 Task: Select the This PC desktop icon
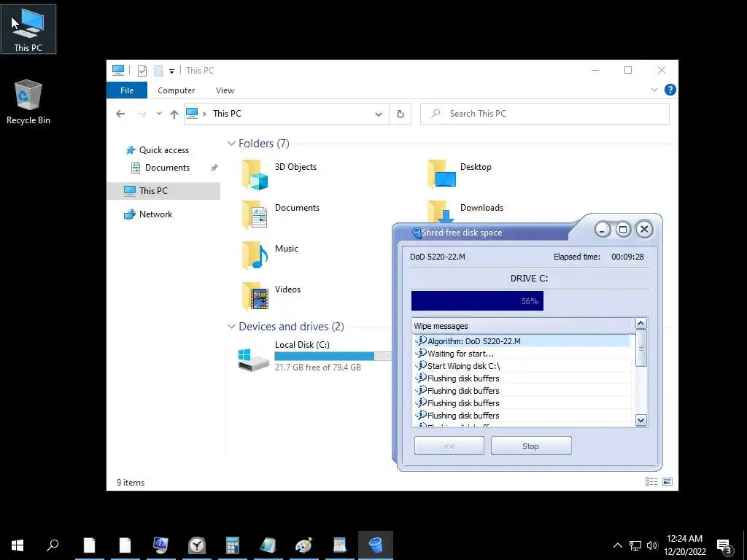(x=28, y=29)
